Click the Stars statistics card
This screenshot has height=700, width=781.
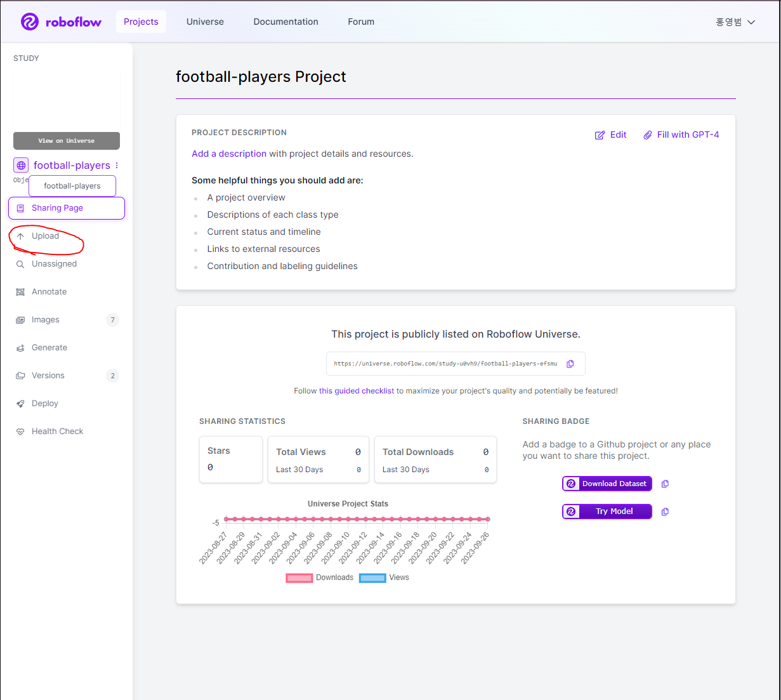pos(231,459)
